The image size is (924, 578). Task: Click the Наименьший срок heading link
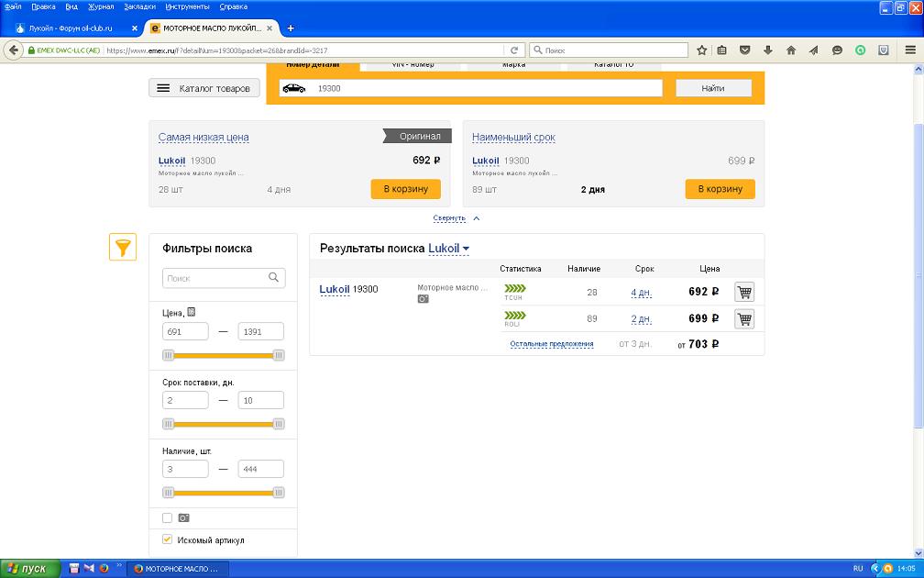click(x=513, y=138)
